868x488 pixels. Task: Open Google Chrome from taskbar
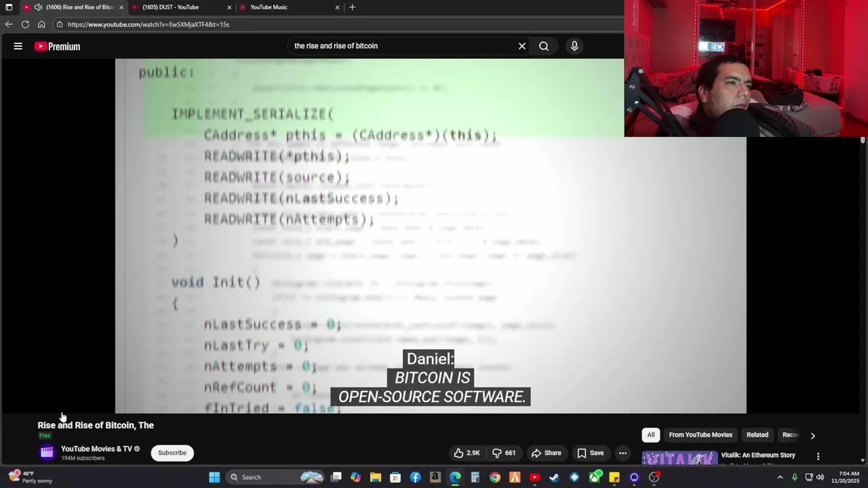(495, 477)
